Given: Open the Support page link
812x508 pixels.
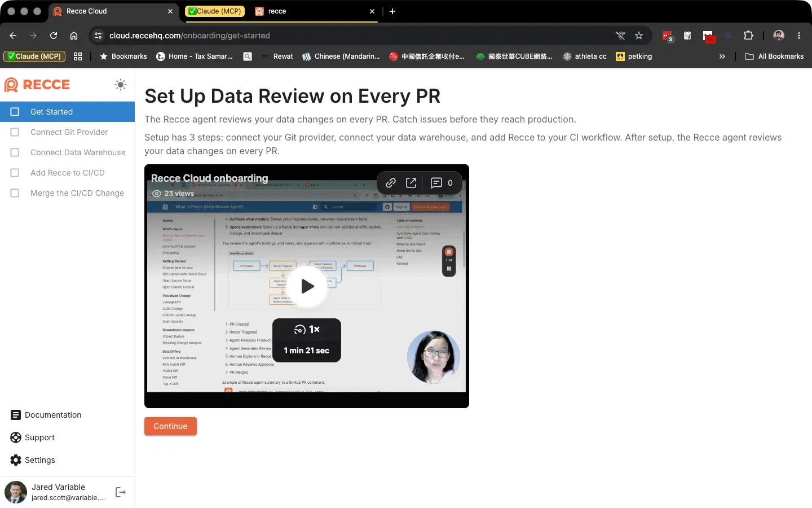Looking at the screenshot, I should tap(33, 437).
